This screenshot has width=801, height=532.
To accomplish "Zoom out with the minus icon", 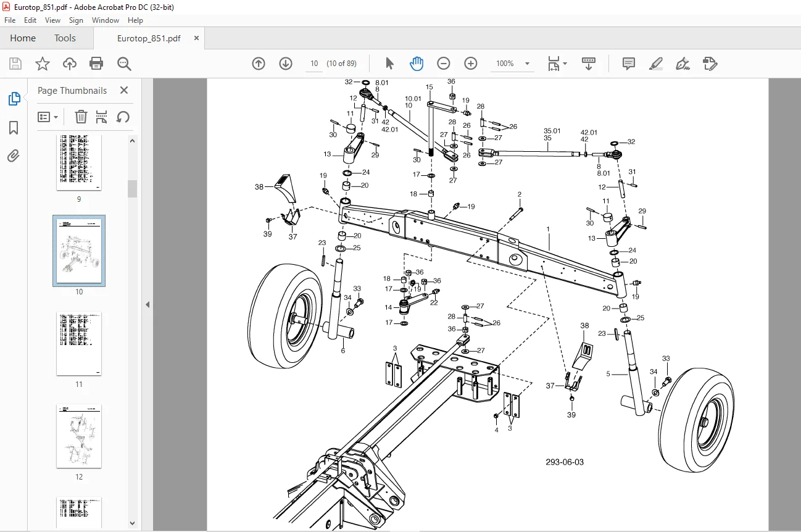I will pyautogui.click(x=444, y=64).
